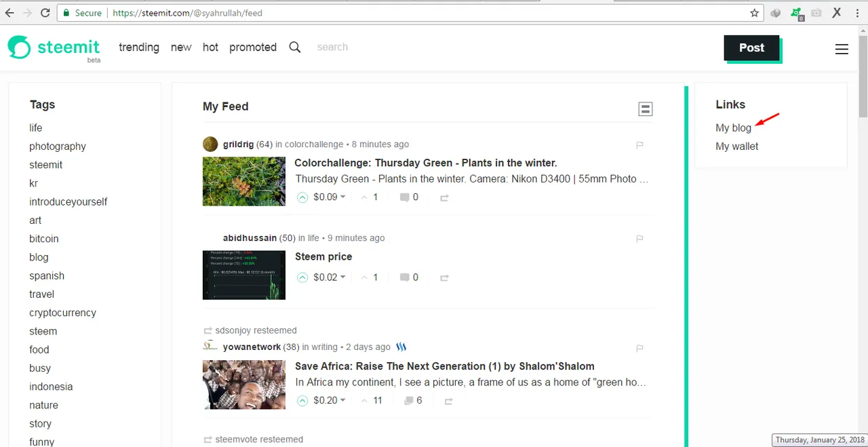The image size is (868, 447).
Task: Select the kr tag
Action: tap(33, 183)
